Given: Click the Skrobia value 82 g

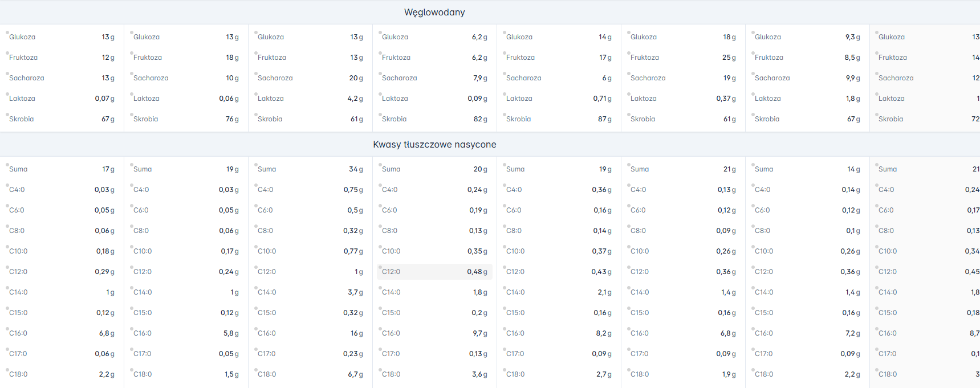Looking at the screenshot, I should click(480, 119).
